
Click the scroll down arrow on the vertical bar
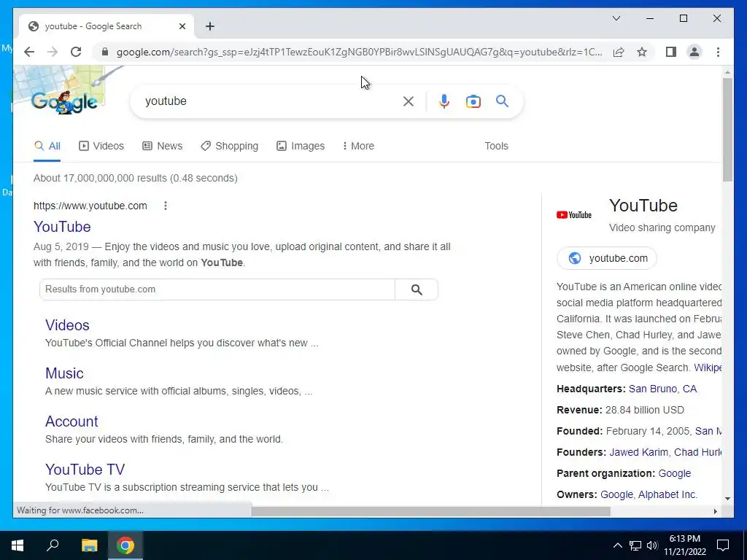[727, 499]
